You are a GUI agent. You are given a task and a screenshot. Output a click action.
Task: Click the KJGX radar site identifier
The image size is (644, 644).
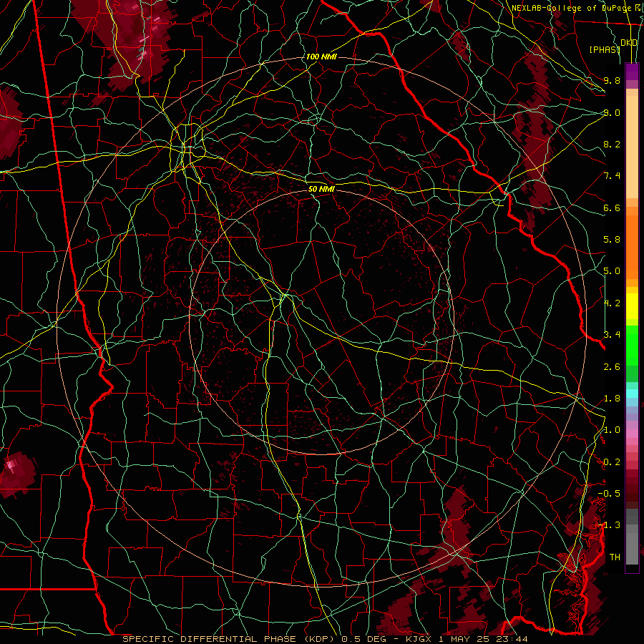pyautogui.click(x=419, y=639)
